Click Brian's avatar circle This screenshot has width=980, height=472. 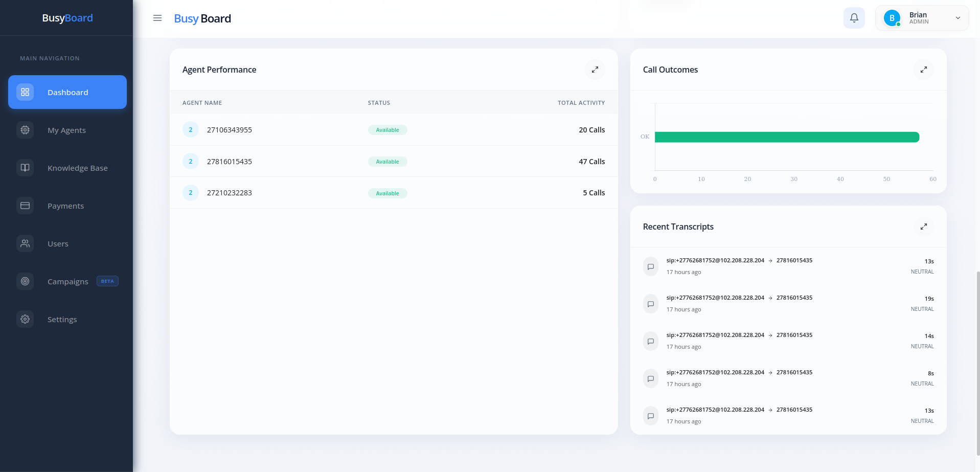(892, 18)
